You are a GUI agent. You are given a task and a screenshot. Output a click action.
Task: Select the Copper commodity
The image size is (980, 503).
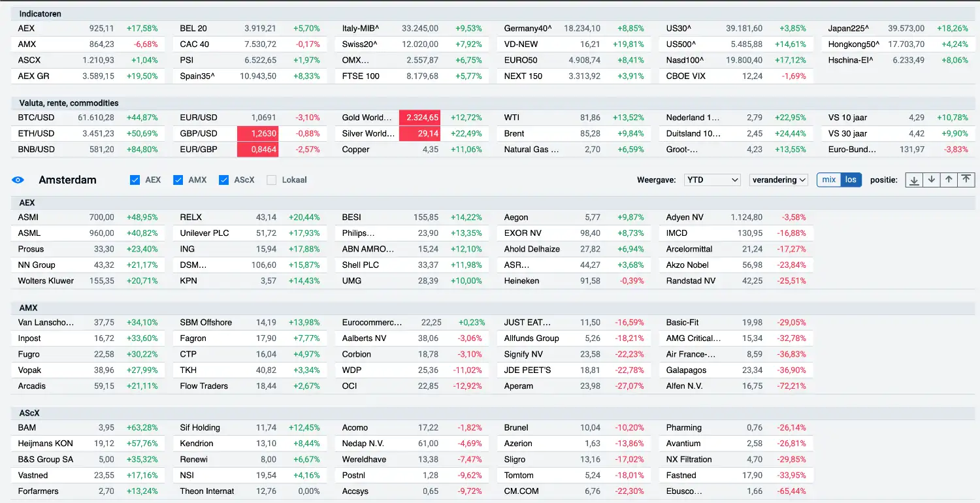pos(356,150)
